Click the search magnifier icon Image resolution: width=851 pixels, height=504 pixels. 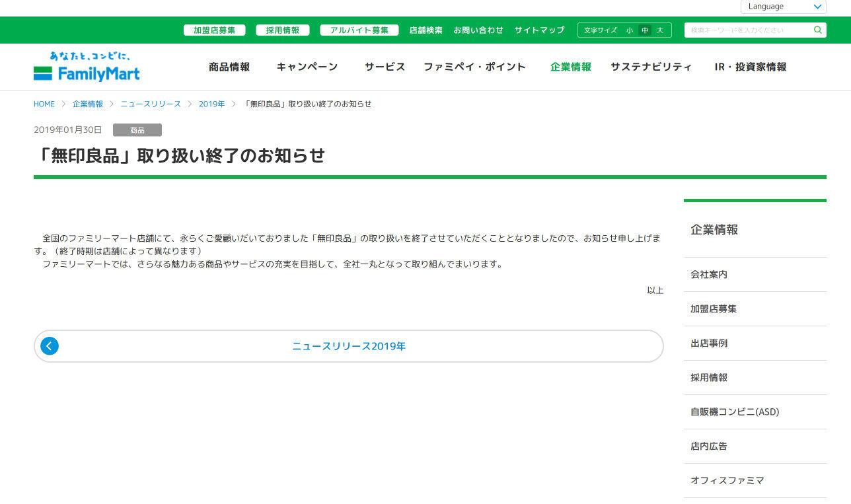(x=818, y=30)
